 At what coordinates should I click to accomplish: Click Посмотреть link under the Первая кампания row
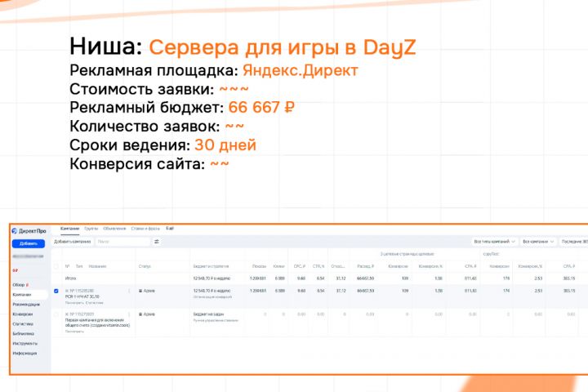[74, 332]
